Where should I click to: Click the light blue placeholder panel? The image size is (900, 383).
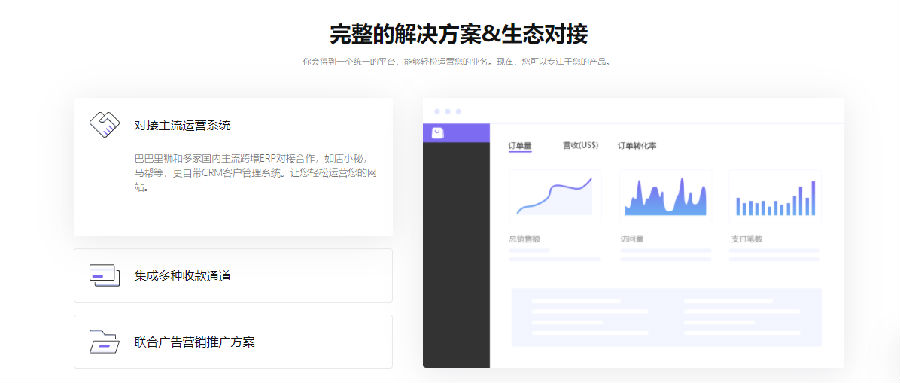click(x=666, y=318)
